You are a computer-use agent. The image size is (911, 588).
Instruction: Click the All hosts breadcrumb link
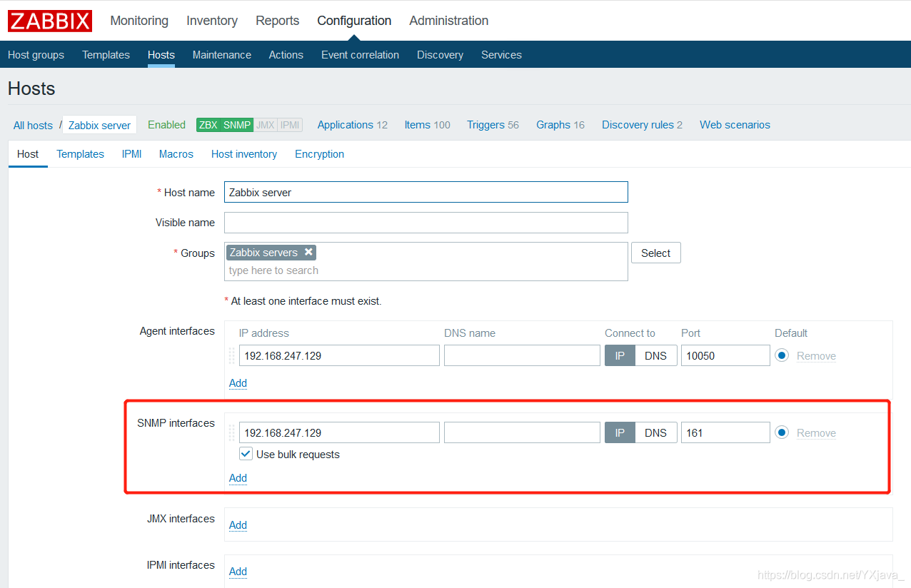click(33, 126)
